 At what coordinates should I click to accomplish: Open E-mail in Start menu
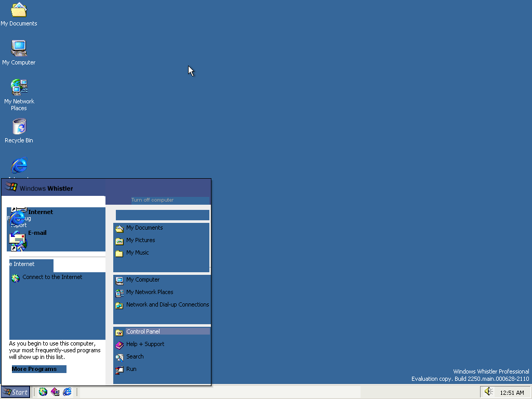(x=37, y=233)
